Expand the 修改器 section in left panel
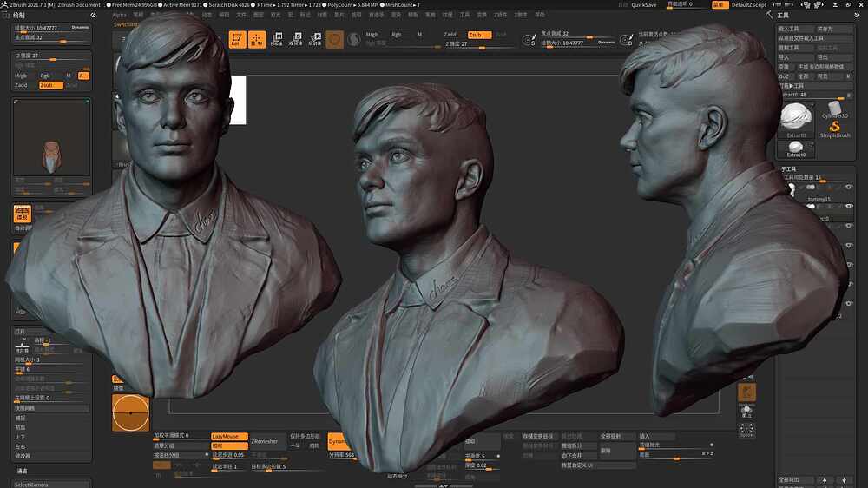Viewport: 868px width, 488px height. (x=23, y=456)
